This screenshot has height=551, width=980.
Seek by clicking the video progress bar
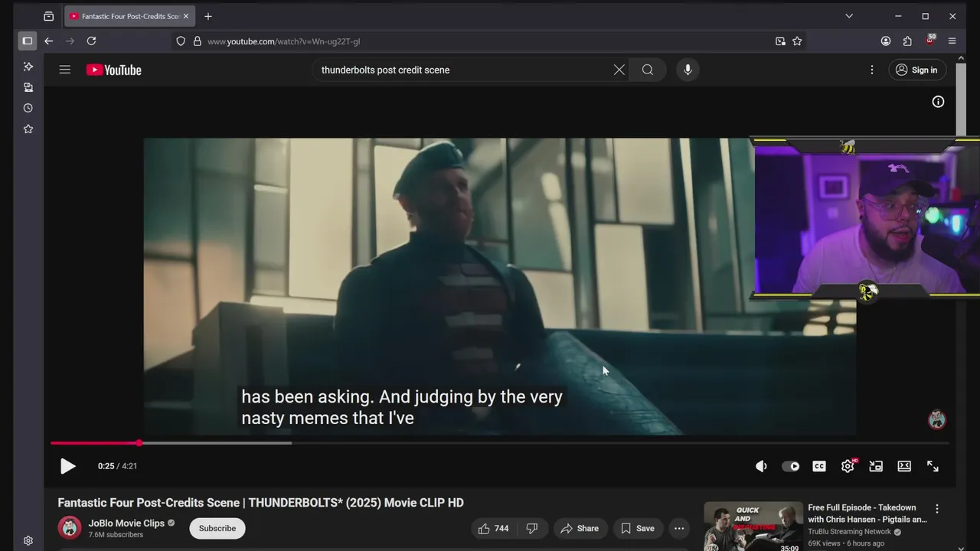(499, 443)
